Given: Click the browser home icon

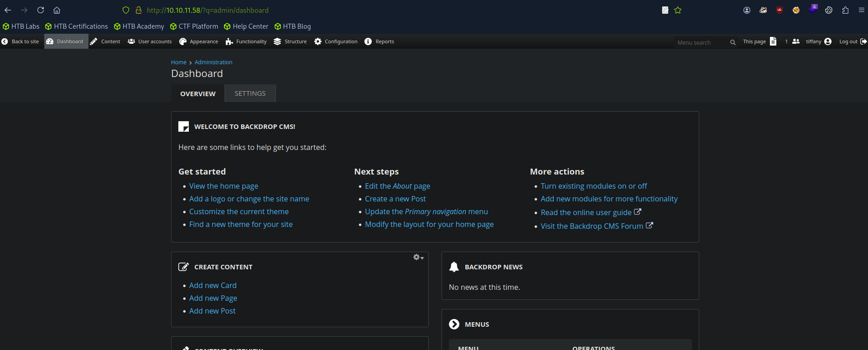Looking at the screenshot, I should click(x=57, y=10).
